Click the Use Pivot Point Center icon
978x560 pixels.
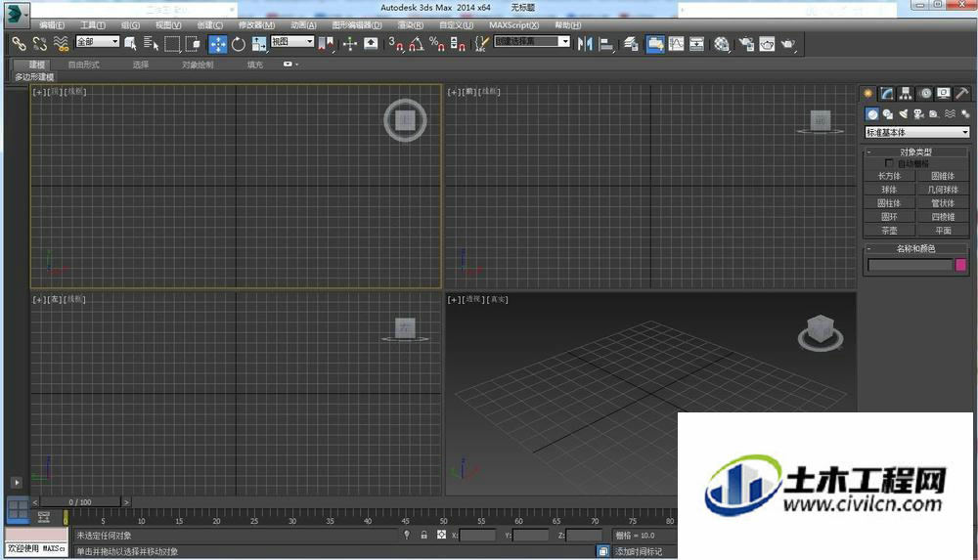(326, 44)
